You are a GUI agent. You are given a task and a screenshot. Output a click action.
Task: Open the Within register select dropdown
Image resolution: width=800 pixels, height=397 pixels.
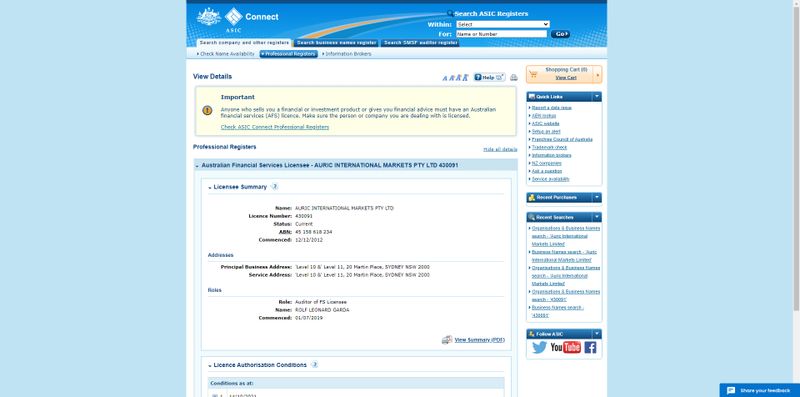503,24
